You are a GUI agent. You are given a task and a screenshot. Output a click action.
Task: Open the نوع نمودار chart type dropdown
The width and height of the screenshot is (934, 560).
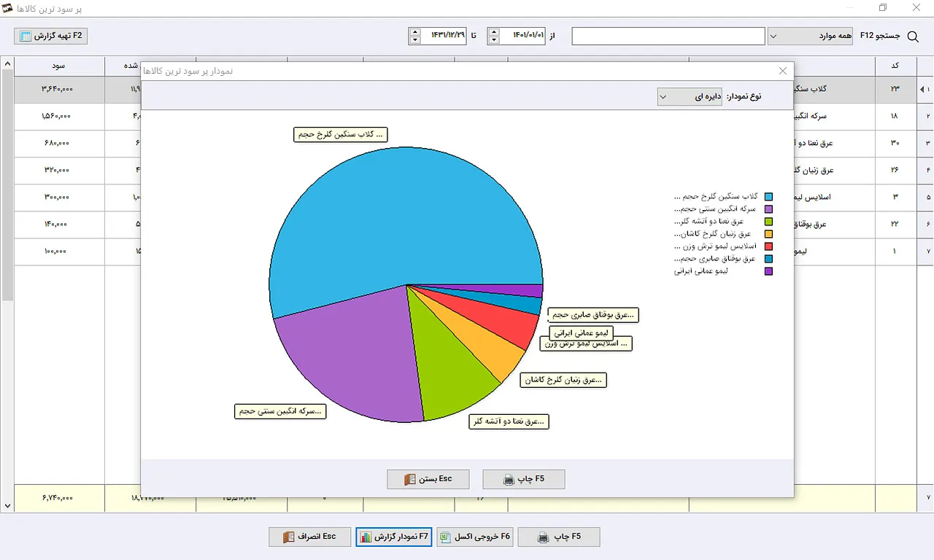(690, 96)
